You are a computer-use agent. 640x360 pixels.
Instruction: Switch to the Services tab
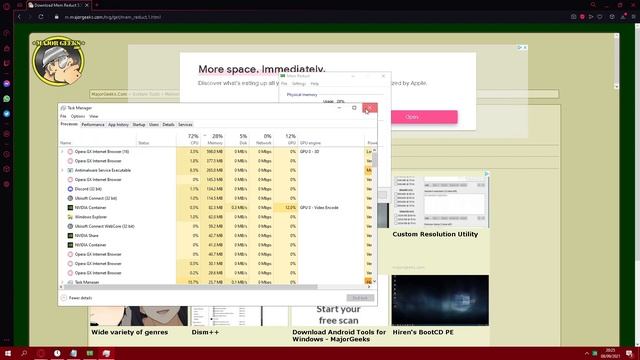[x=185, y=124]
